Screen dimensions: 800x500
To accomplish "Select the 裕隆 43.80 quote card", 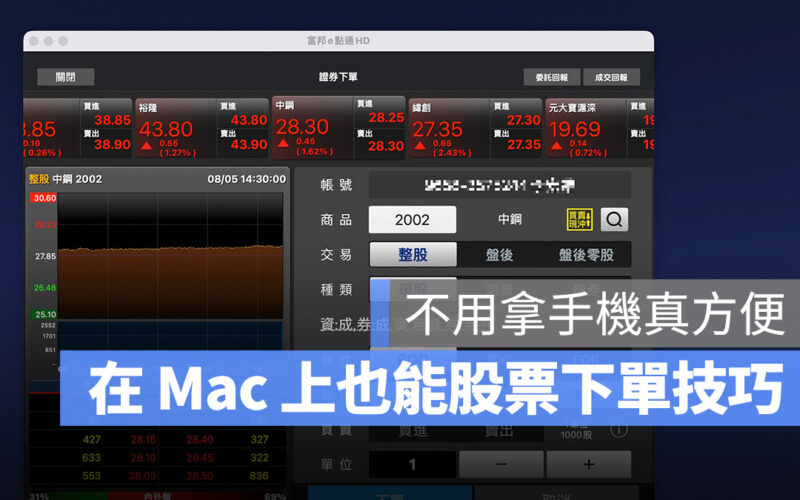I will point(202,128).
